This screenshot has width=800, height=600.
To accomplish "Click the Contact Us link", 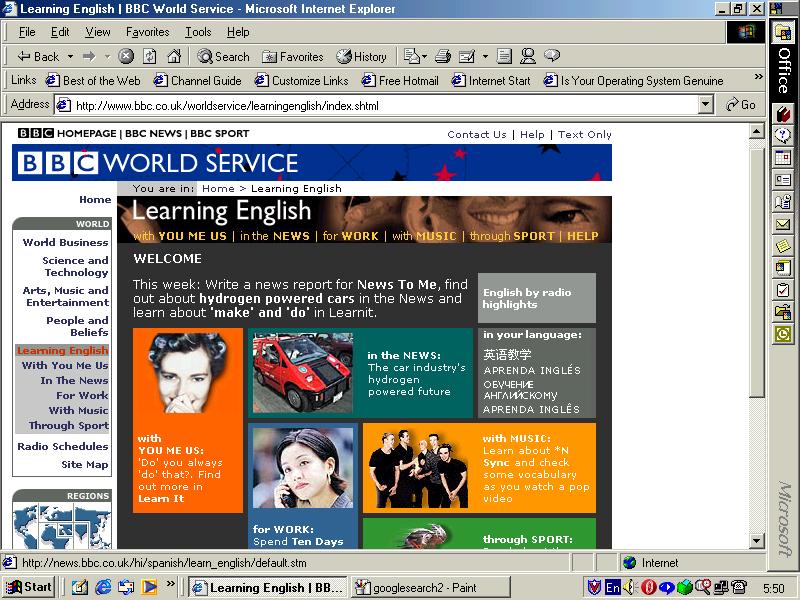I will click(477, 135).
